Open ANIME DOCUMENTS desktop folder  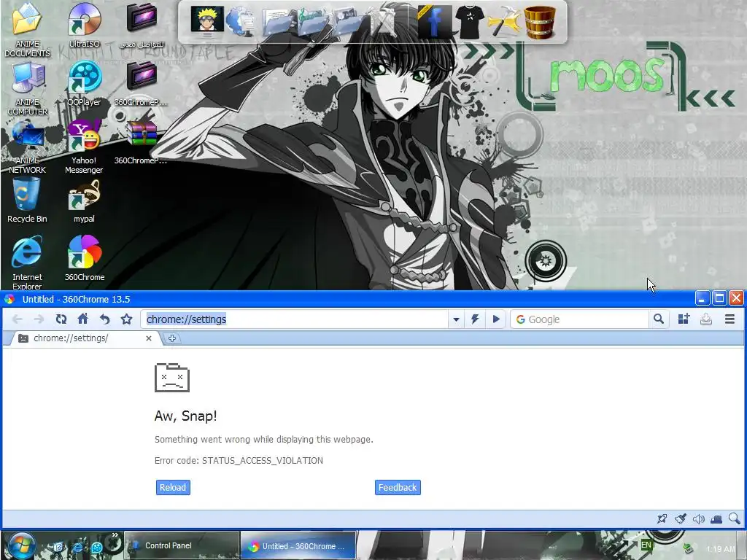[x=27, y=29]
